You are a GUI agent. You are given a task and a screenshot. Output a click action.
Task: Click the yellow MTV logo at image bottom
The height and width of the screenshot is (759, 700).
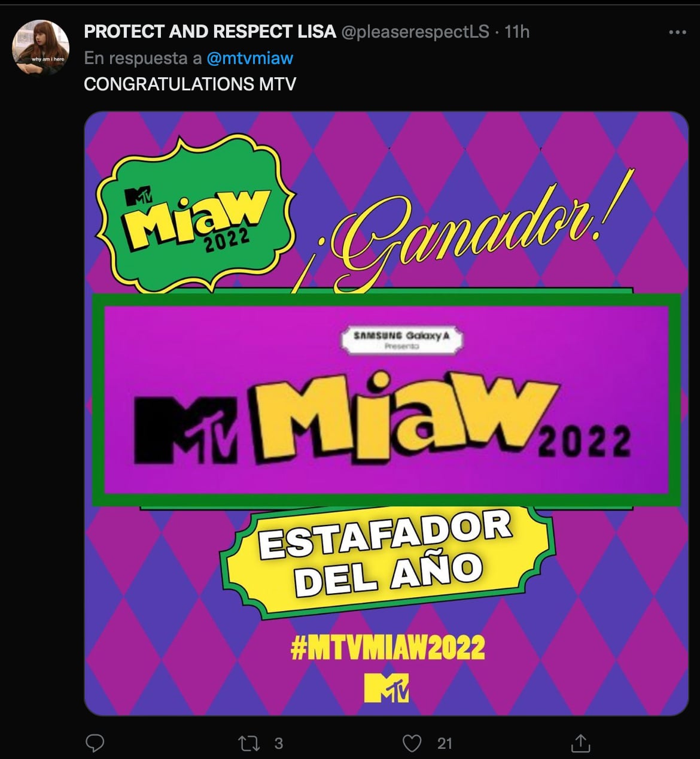coord(386,688)
